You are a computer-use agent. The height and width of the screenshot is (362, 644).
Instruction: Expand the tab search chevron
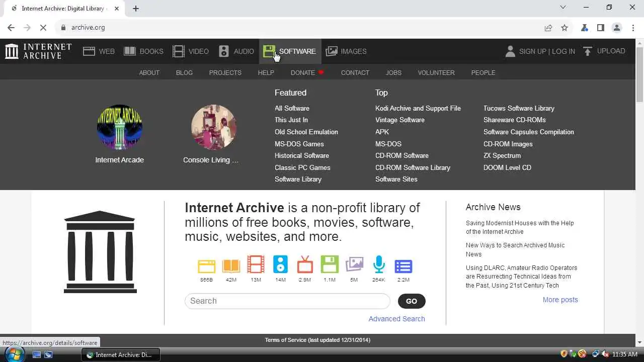pos(563,8)
